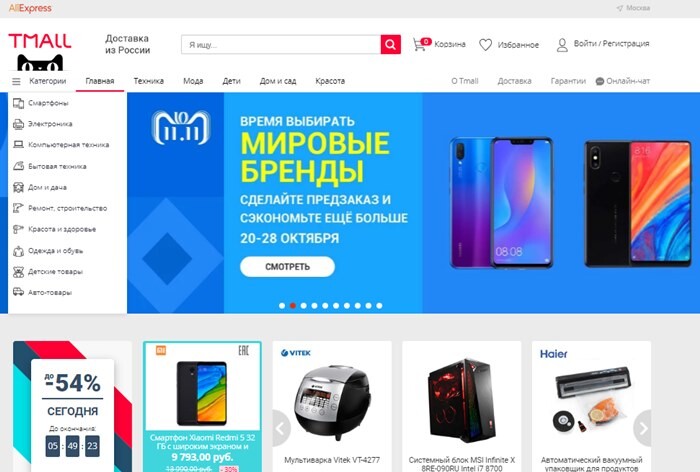The image size is (700, 472).
Task: Open the Гарантии link
Action: coord(568,81)
